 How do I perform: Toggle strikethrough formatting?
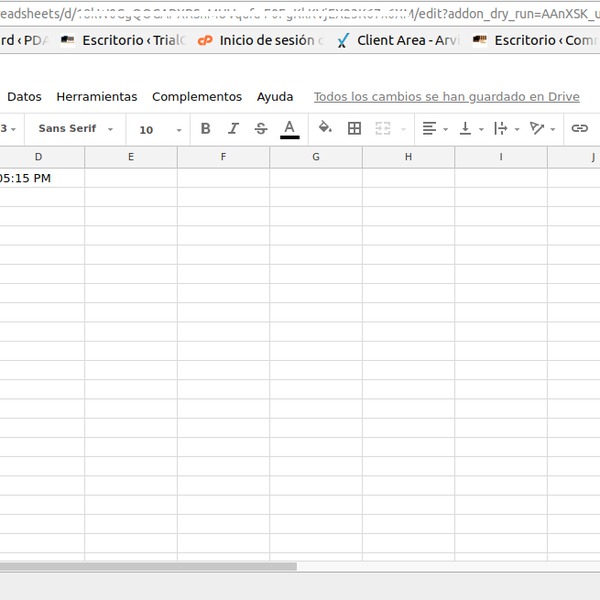(x=261, y=129)
